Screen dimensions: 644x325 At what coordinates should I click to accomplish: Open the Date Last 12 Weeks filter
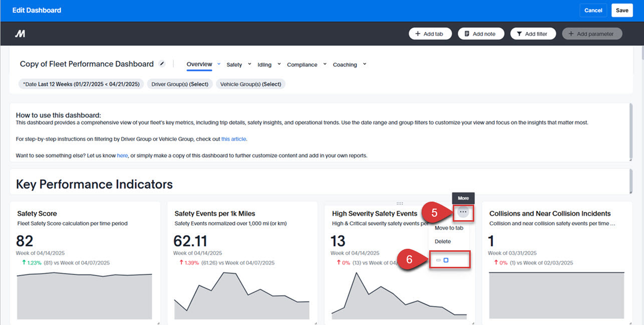click(x=81, y=84)
